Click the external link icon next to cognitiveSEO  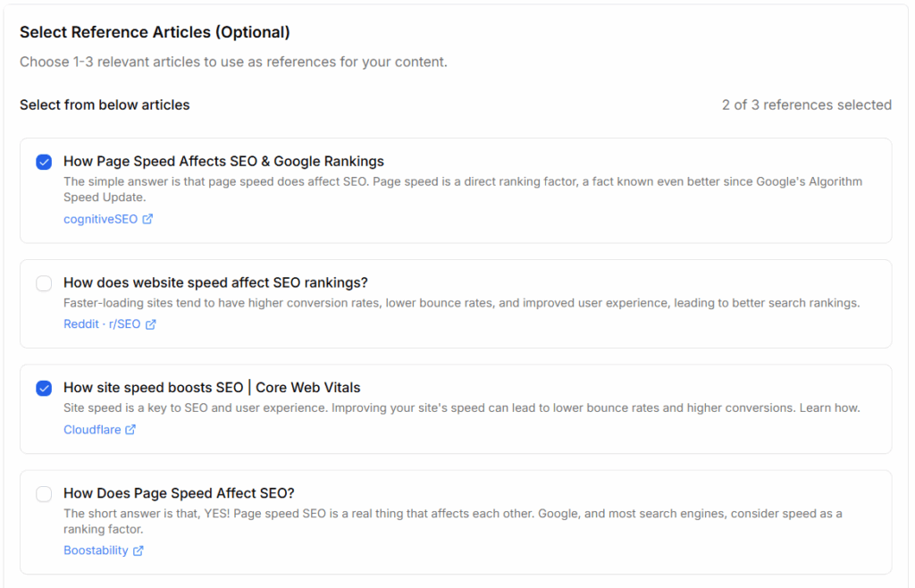(147, 218)
